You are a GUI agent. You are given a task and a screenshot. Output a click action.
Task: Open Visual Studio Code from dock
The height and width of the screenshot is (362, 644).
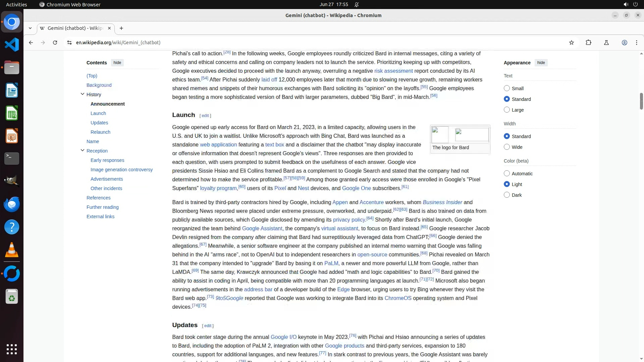point(12,45)
